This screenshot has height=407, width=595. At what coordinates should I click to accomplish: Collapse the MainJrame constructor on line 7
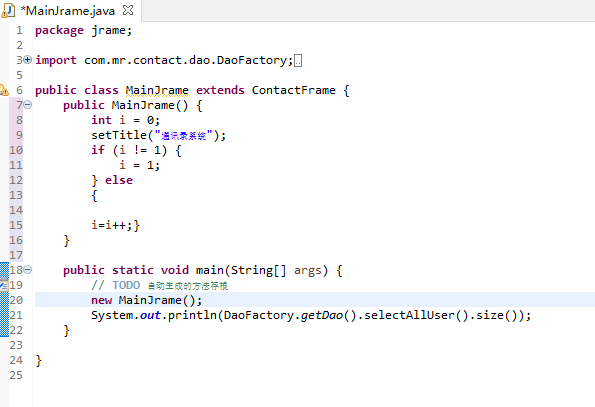[x=28, y=105]
